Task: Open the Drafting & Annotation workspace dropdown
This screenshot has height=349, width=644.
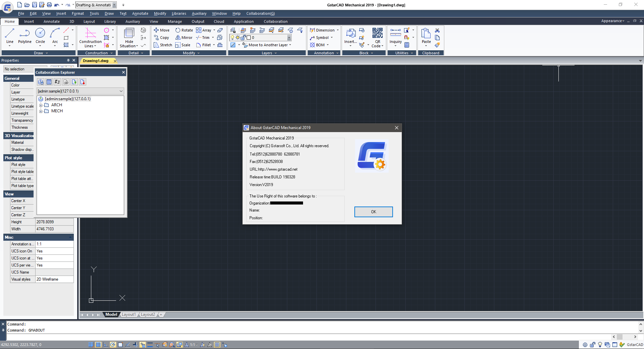Action: point(114,5)
